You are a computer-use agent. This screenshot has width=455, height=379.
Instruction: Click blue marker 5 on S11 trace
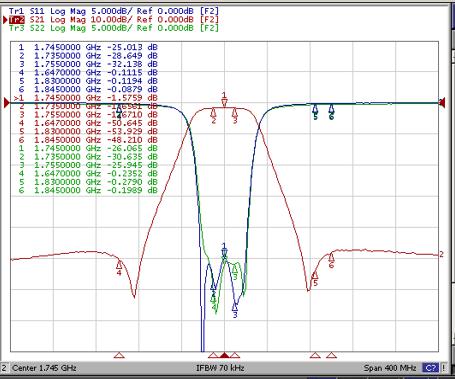click(x=315, y=111)
